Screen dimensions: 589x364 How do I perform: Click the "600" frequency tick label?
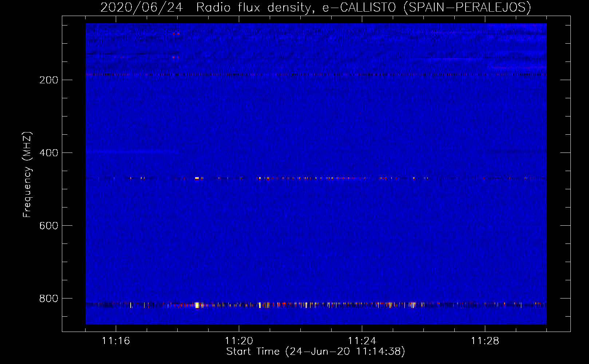coord(49,226)
